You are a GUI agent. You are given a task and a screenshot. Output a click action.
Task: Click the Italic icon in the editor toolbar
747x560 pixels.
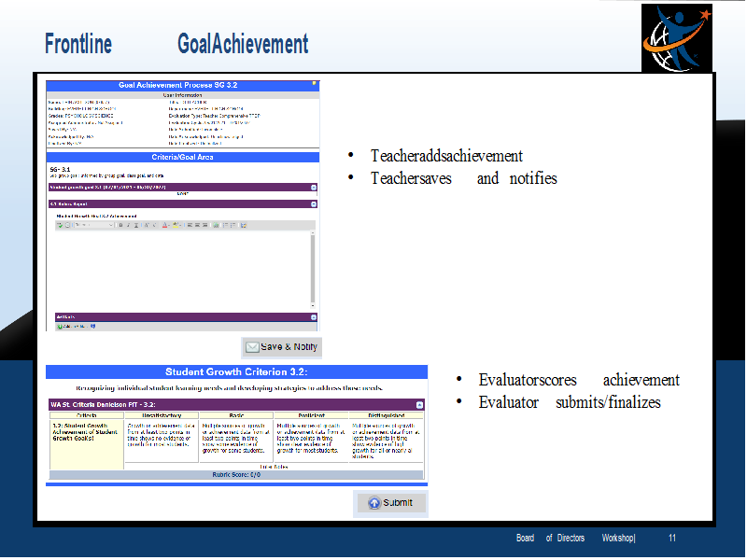click(x=129, y=225)
